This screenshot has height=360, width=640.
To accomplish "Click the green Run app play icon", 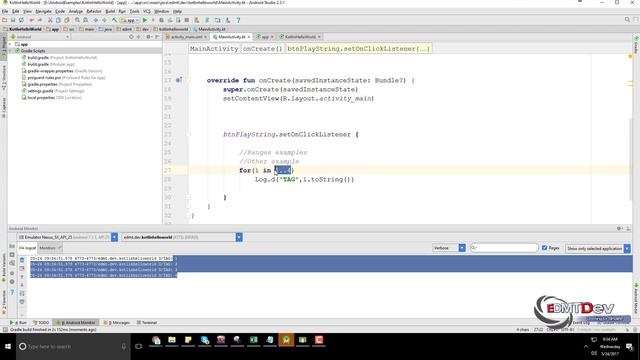I will click(x=145, y=20).
